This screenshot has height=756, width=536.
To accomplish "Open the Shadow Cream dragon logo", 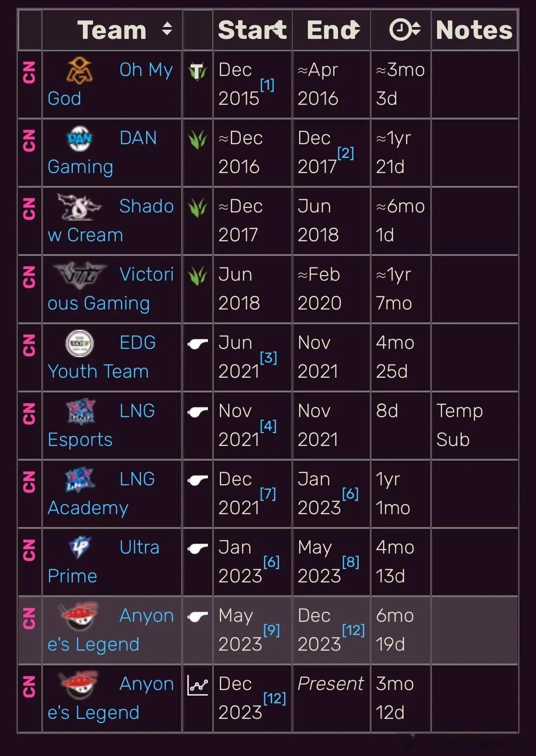I will [x=79, y=207].
